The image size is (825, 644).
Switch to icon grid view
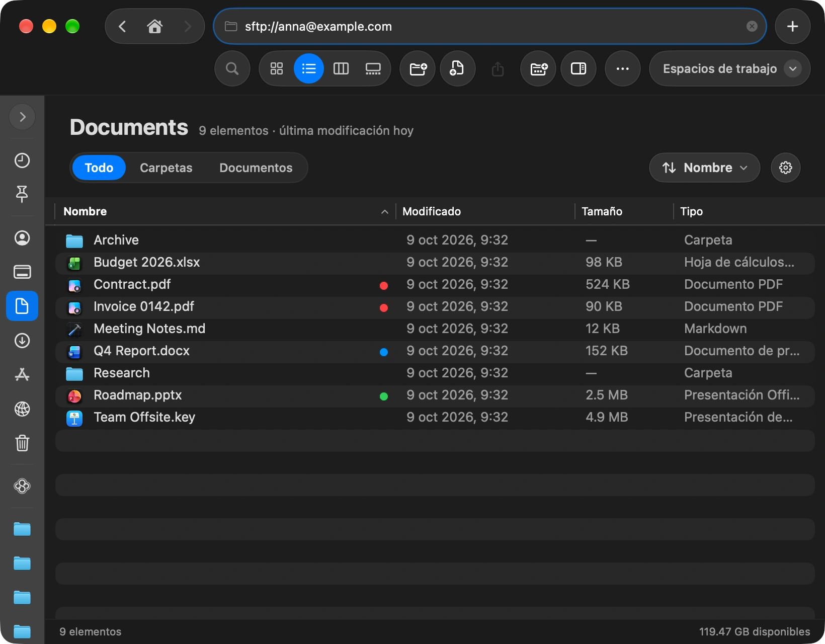(277, 68)
